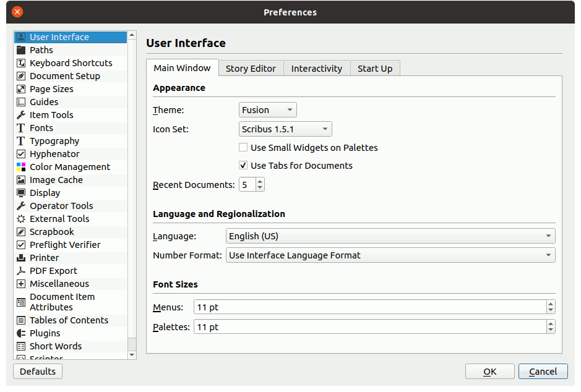Click the PDF Export icon

(21, 271)
